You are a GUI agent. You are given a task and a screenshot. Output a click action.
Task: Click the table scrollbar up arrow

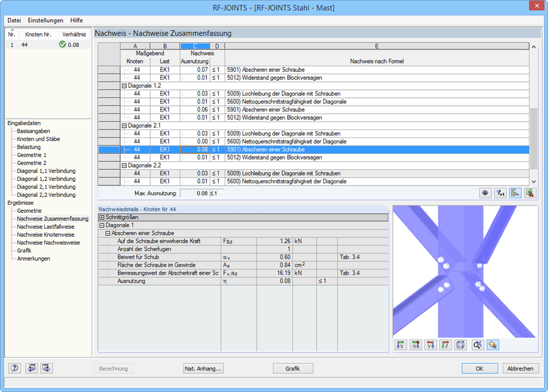tap(534, 47)
